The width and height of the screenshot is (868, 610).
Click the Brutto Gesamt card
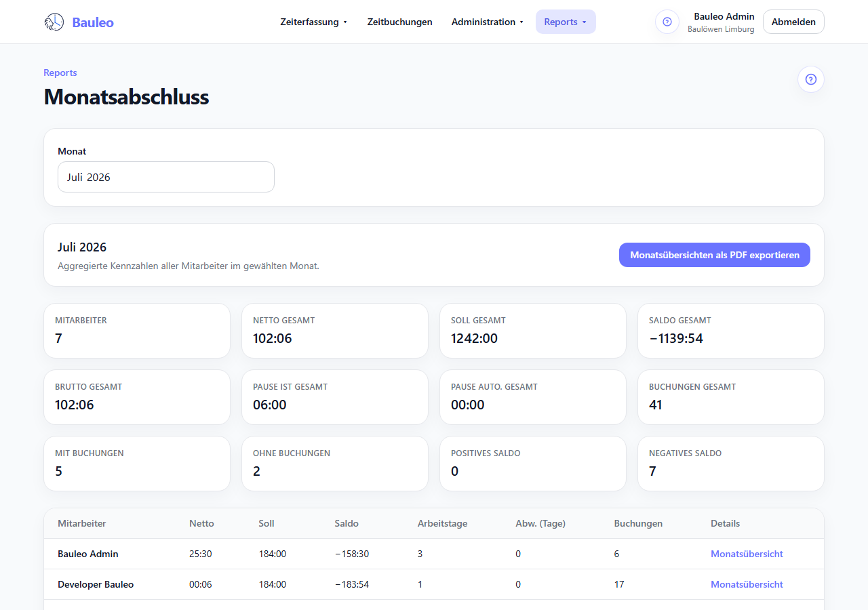137,397
